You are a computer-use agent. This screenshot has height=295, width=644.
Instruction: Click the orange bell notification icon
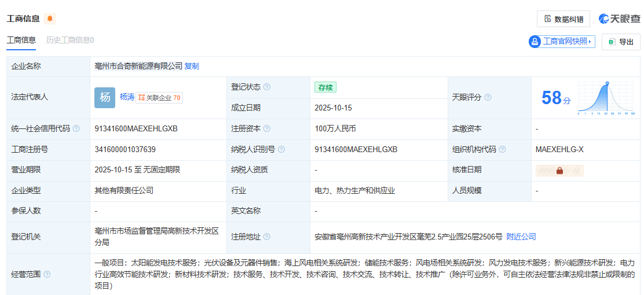[50, 19]
